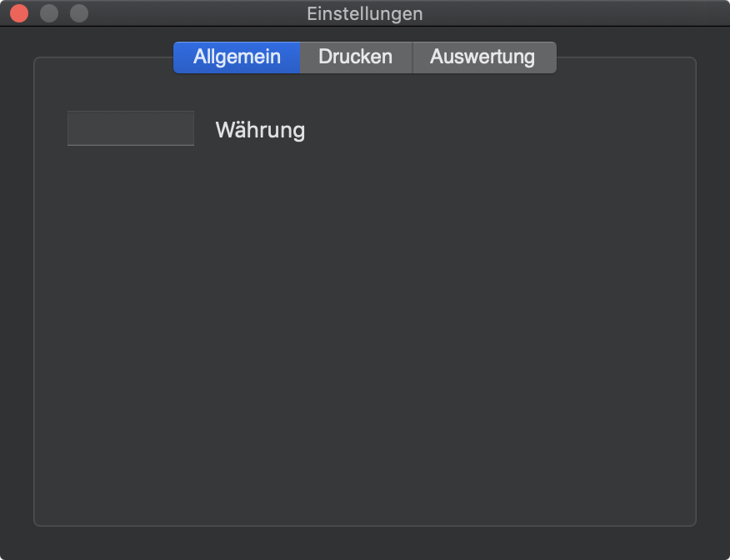Activate the blue highlighted Allgemein segment

pyautogui.click(x=237, y=57)
